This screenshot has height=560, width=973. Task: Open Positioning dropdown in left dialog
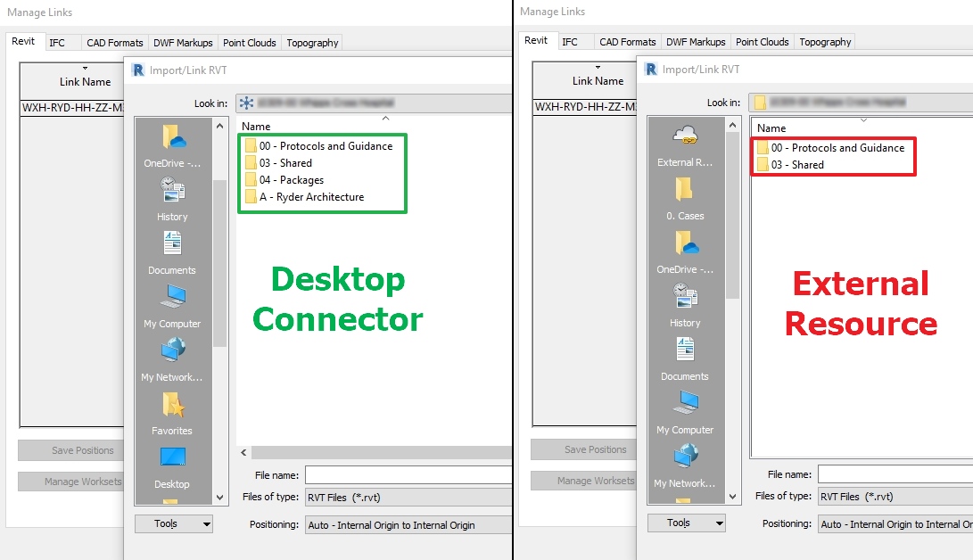(x=408, y=524)
